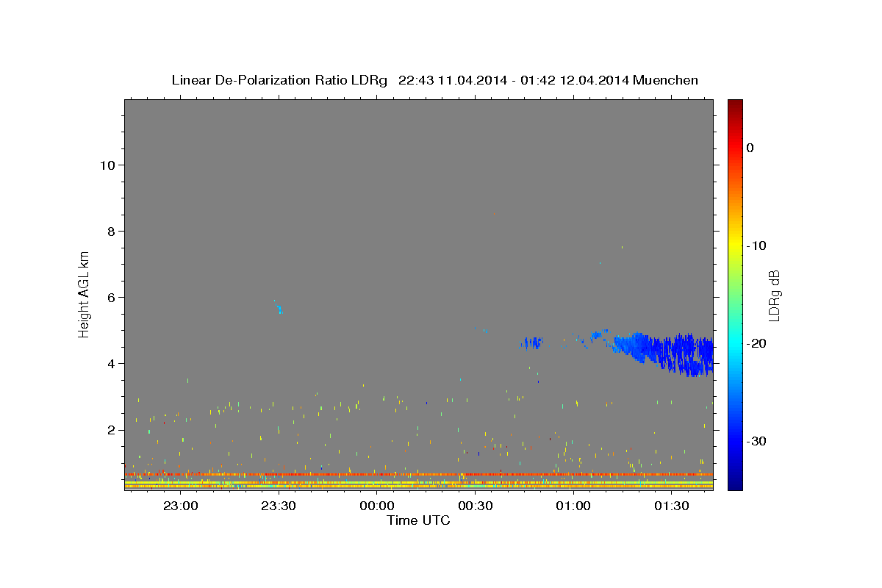Click the height tick label 4
This screenshot has height=588, width=882.
111,364
